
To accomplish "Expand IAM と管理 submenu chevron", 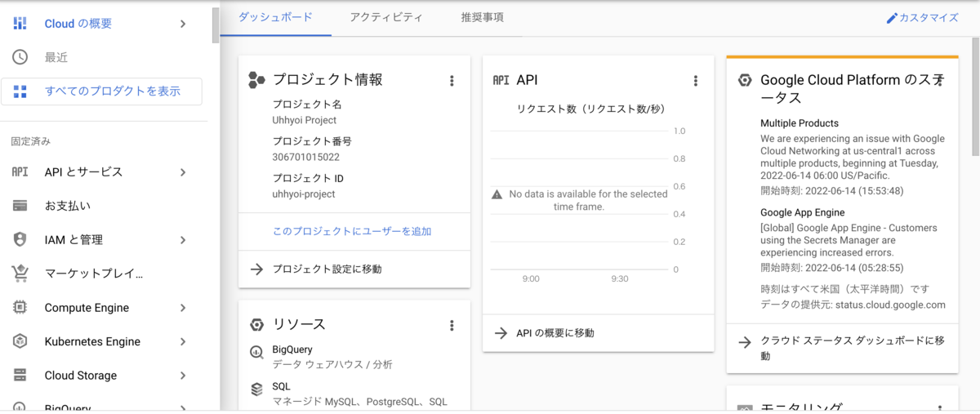I will pyautogui.click(x=183, y=240).
